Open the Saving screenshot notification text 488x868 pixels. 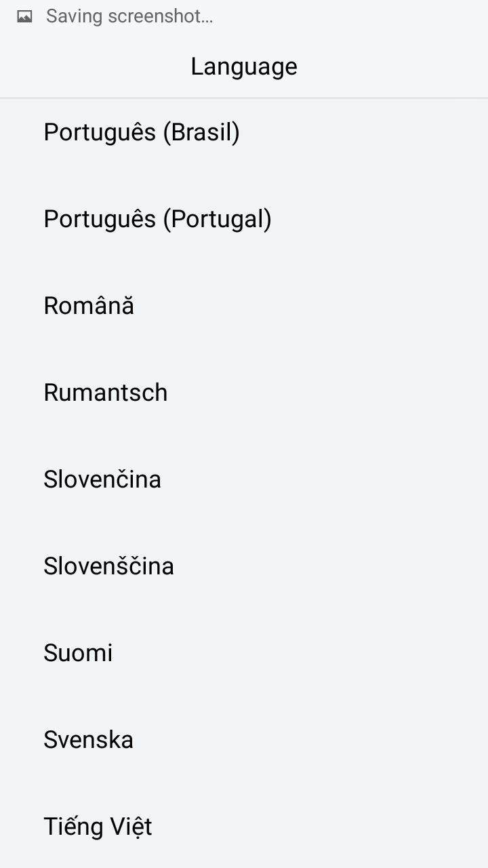point(129,16)
